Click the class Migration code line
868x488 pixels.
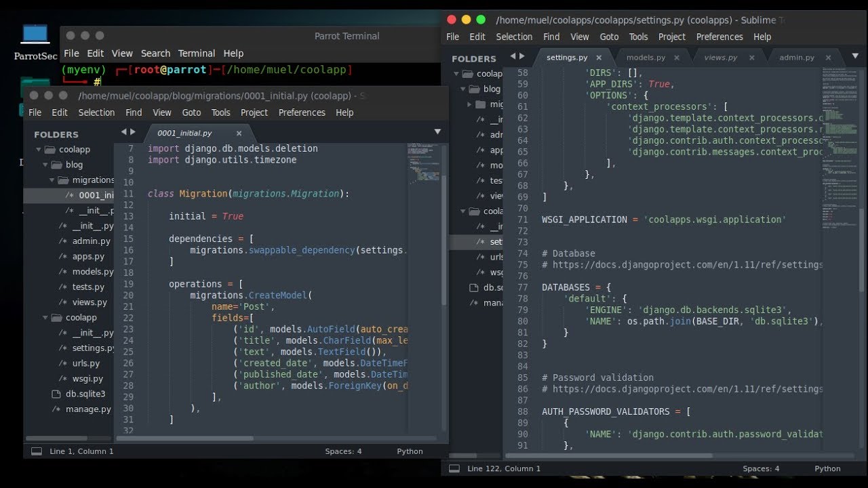(248, 194)
